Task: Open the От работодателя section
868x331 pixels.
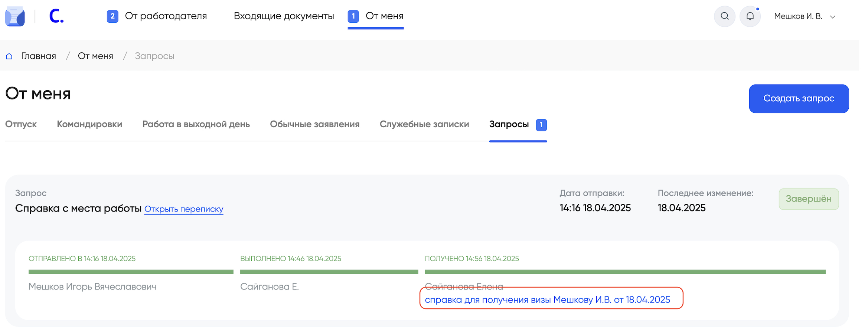Action: coord(166,16)
